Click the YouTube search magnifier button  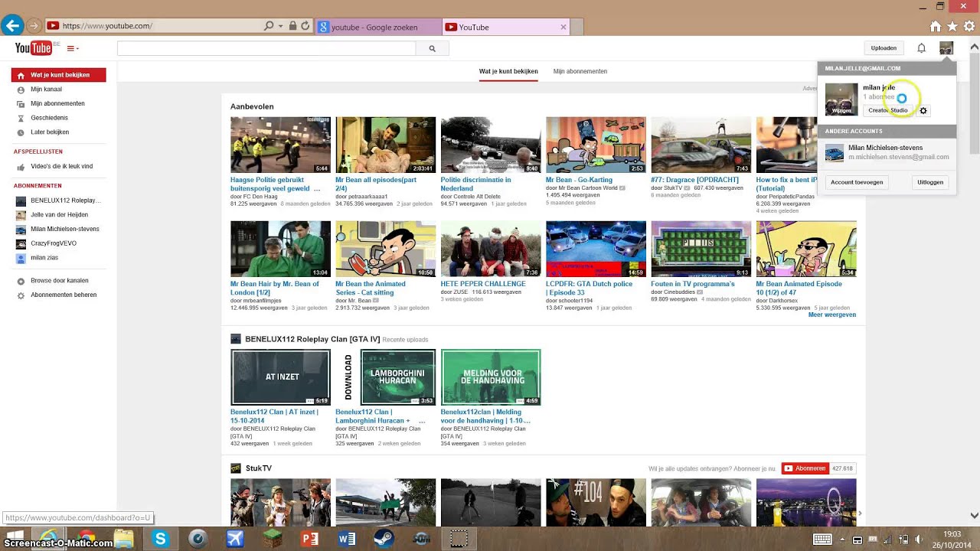click(432, 48)
